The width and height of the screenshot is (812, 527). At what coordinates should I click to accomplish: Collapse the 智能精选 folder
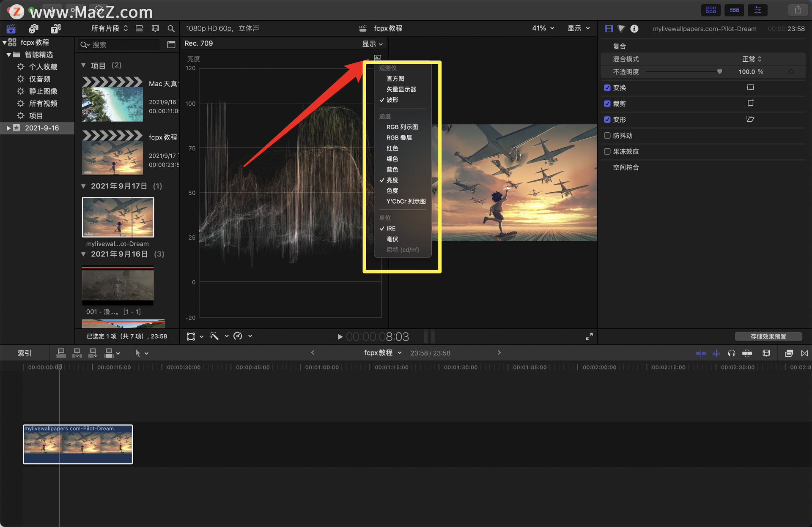[x=8, y=55]
